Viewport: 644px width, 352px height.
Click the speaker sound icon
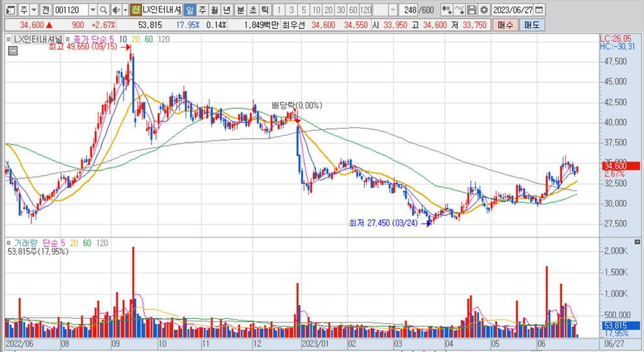(115, 10)
